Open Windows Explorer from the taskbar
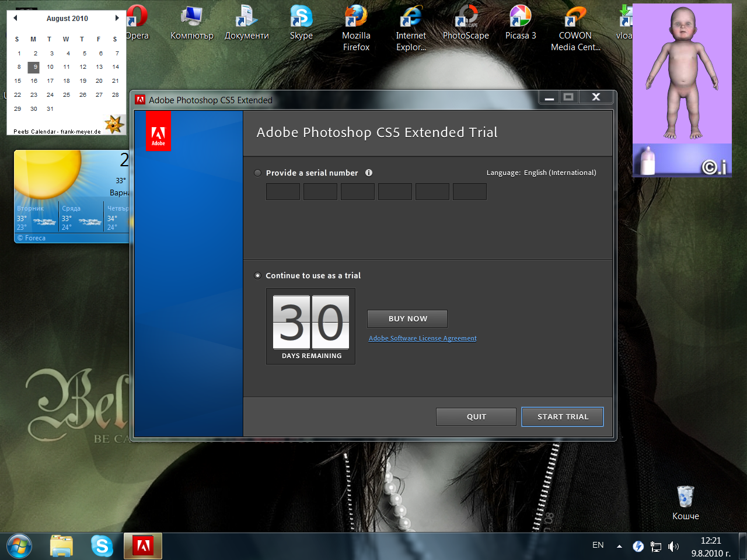Screen dimensions: 747x560 click(x=61, y=547)
